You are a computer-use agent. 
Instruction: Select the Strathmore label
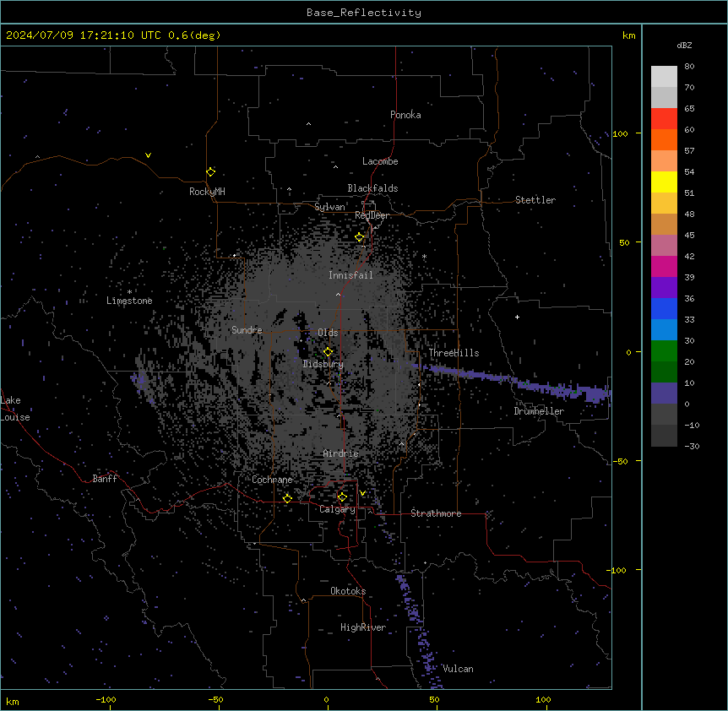point(436,513)
